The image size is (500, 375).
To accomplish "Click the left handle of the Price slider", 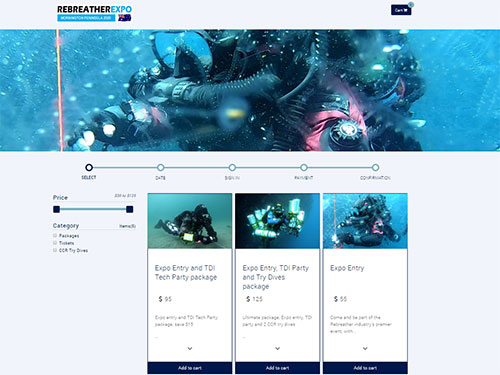I will click(57, 209).
